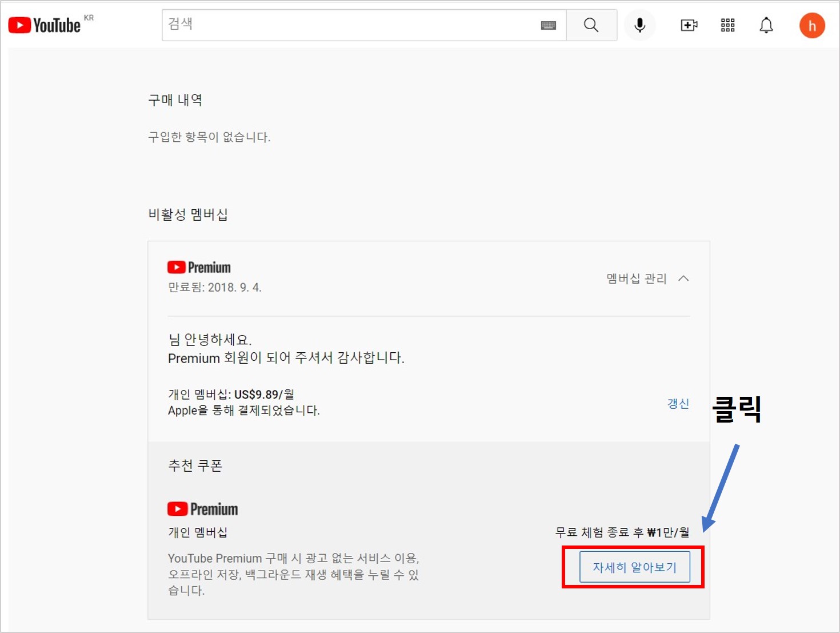Select the expiry text 만료됨: 2018. 9. 4.
This screenshot has height=633, width=840.
tap(215, 287)
